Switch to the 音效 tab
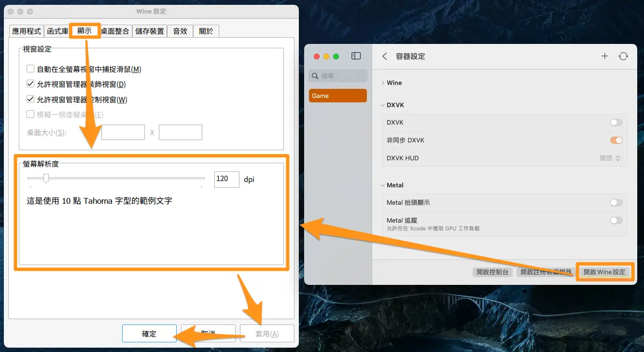 180,31
